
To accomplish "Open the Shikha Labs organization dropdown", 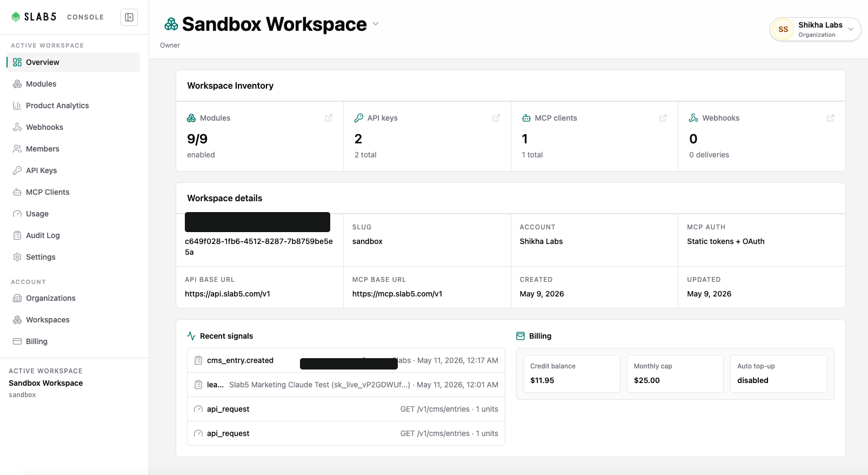I will [815, 29].
